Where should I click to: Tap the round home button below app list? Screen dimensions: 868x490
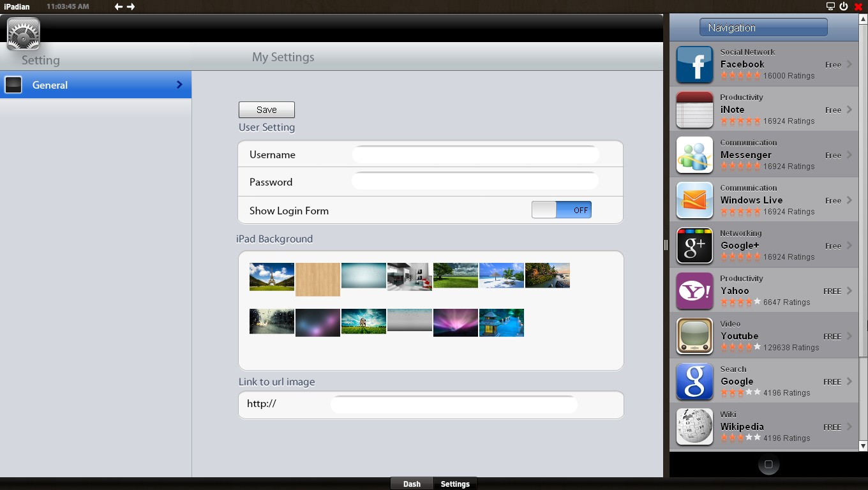[x=768, y=464]
